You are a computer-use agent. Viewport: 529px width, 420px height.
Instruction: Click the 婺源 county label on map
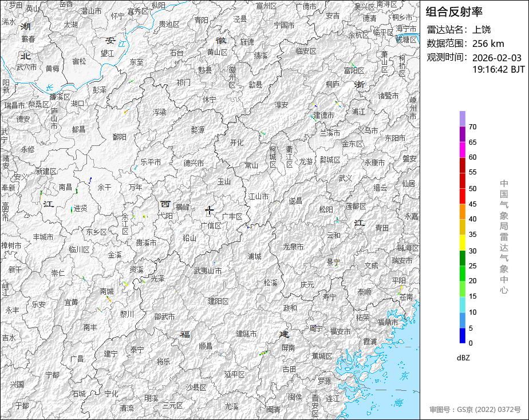point(198,130)
